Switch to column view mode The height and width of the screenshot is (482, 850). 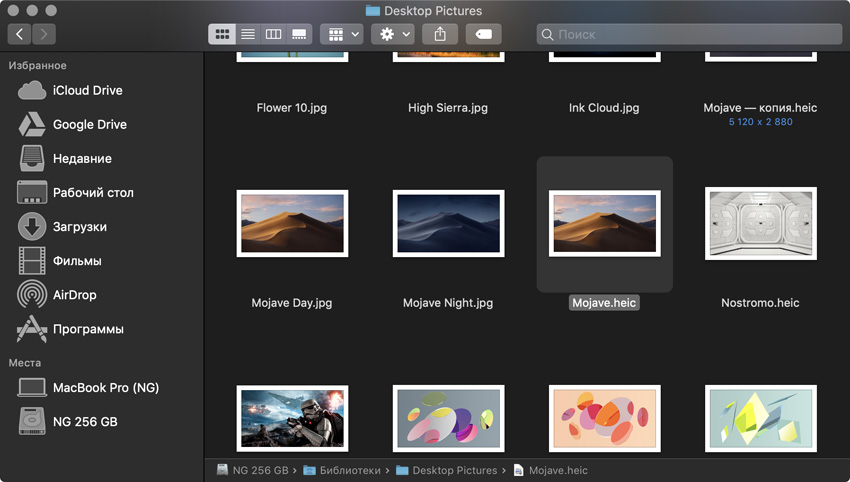(273, 34)
